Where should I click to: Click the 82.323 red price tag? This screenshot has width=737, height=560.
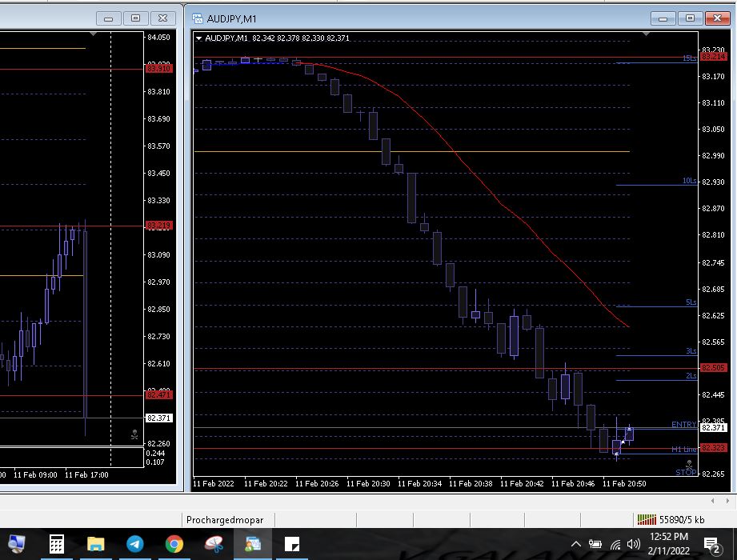point(713,448)
